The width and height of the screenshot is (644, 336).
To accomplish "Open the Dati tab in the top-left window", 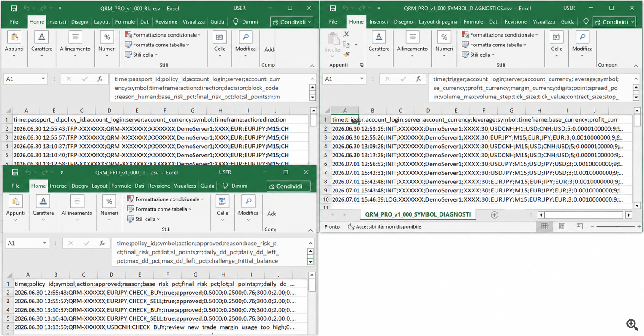I will point(145,22).
